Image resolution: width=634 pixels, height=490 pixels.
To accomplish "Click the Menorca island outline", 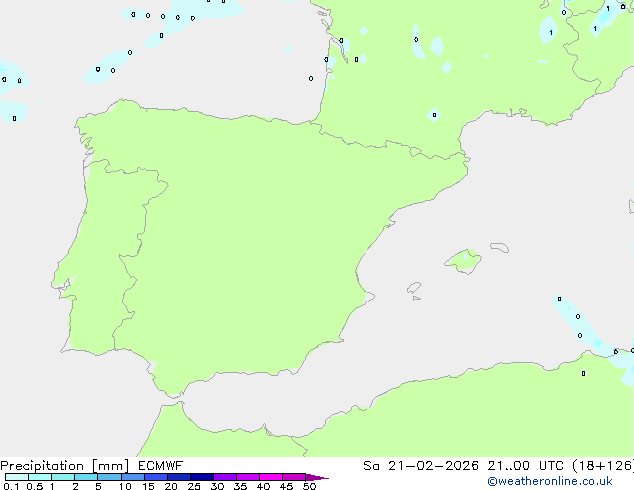I will [498, 246].
